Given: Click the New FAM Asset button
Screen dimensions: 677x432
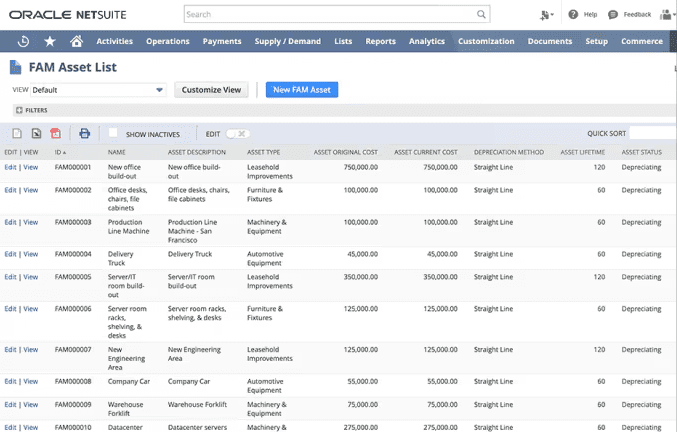Looking at the screenshot, I should (301, 90).
